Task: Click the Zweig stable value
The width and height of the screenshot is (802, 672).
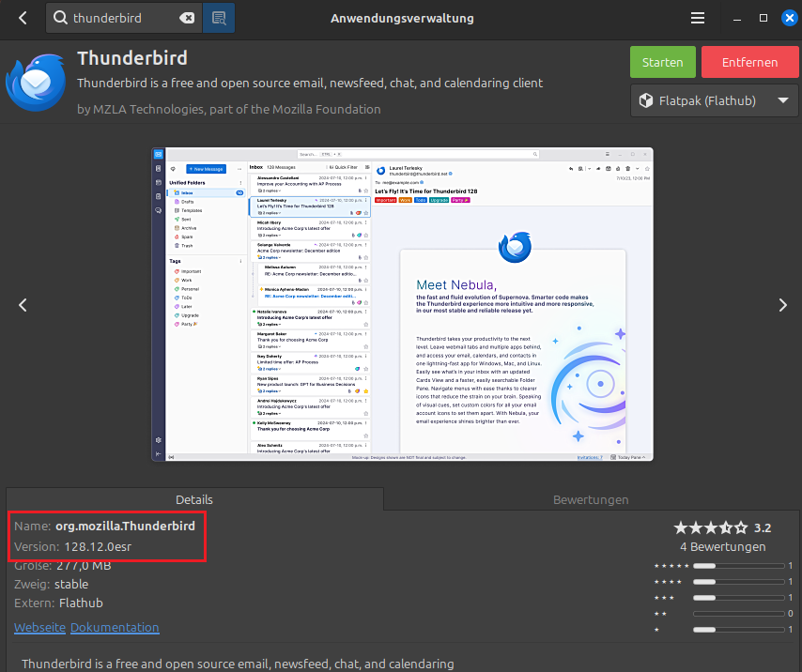Action: click(71, 584)
